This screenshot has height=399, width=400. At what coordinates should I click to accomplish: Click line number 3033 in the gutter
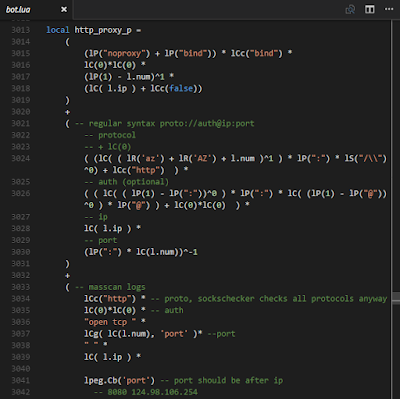pos(21,287)
